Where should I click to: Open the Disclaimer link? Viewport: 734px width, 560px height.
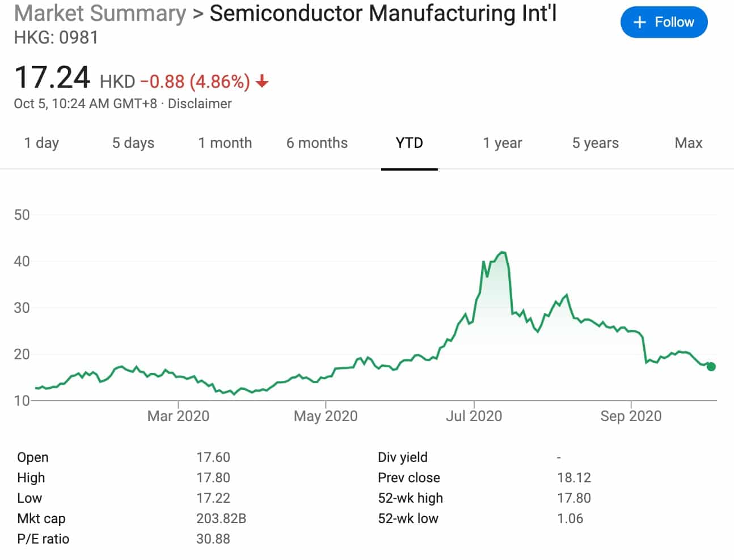click(200, 104)
